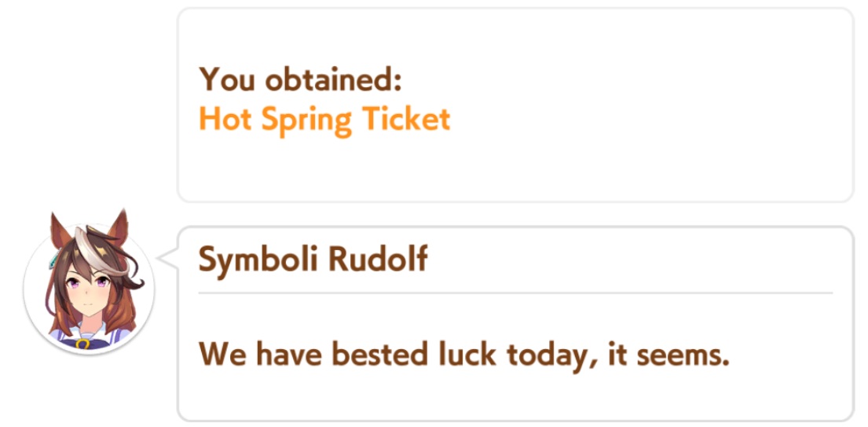The height and width of the screenshot is (427, 868).
Task: Click the divider line under Symboli Rudolf
Action: pyautogui.click(x=515, y=293)
